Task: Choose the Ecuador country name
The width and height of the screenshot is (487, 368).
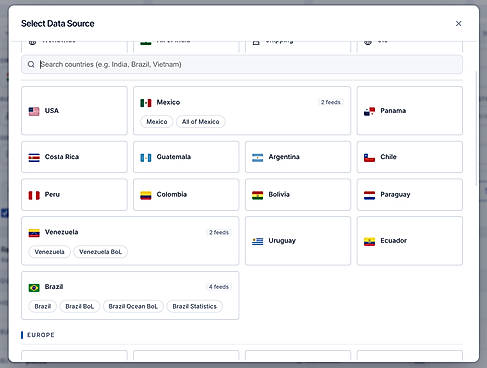Action: tap(393, 241)
